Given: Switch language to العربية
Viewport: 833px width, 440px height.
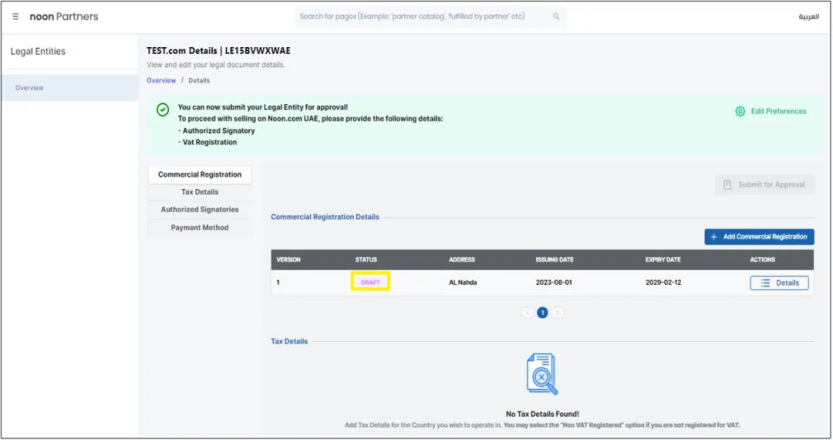Looking at the screenshot, I should (808, 17).
